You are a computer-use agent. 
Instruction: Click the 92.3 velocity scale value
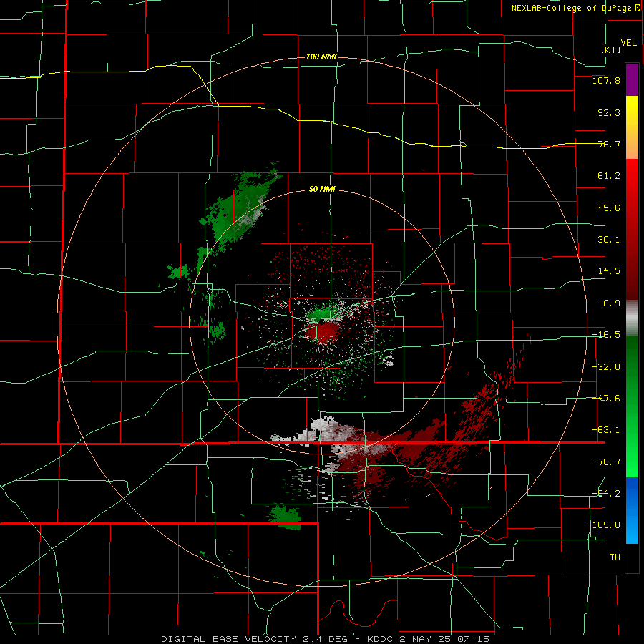point(609,112)
